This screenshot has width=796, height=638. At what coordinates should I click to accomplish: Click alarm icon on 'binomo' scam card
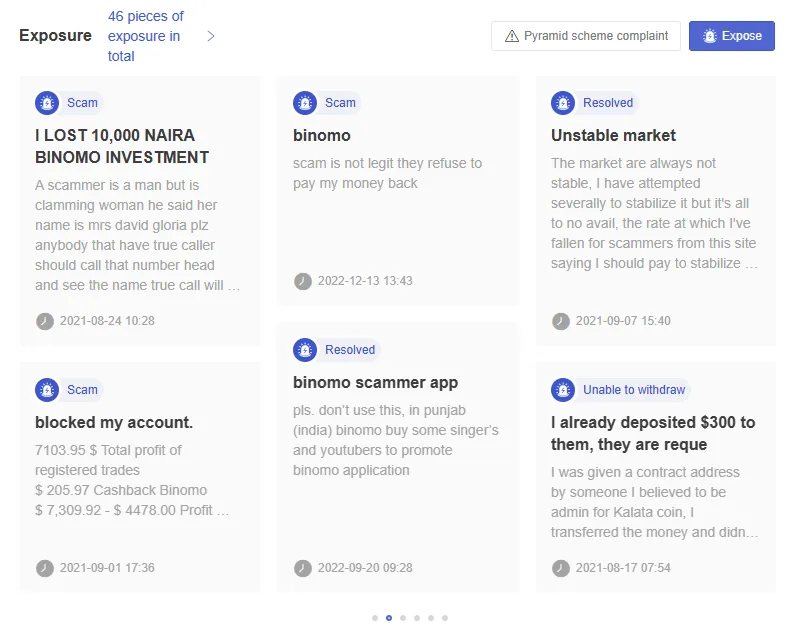coord(305,103)
